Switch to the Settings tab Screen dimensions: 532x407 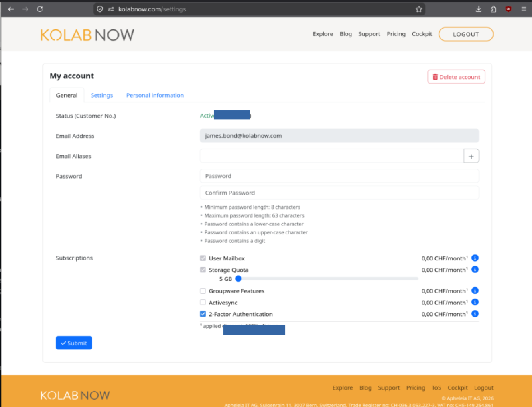click(102, 95)
